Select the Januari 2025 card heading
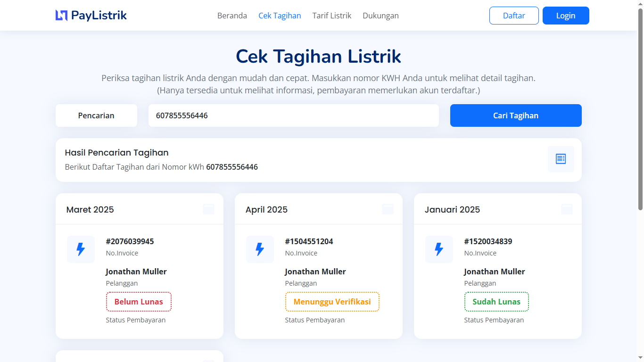 point(452,209)
